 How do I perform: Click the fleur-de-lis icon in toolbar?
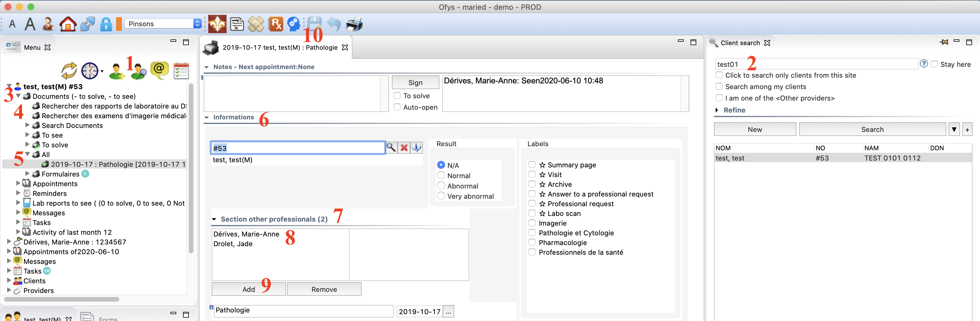coord(217,24)
